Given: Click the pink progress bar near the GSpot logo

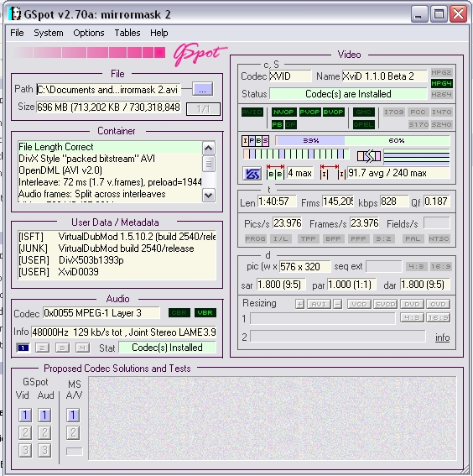Looking at the screenshot, I should coord(90,52).
